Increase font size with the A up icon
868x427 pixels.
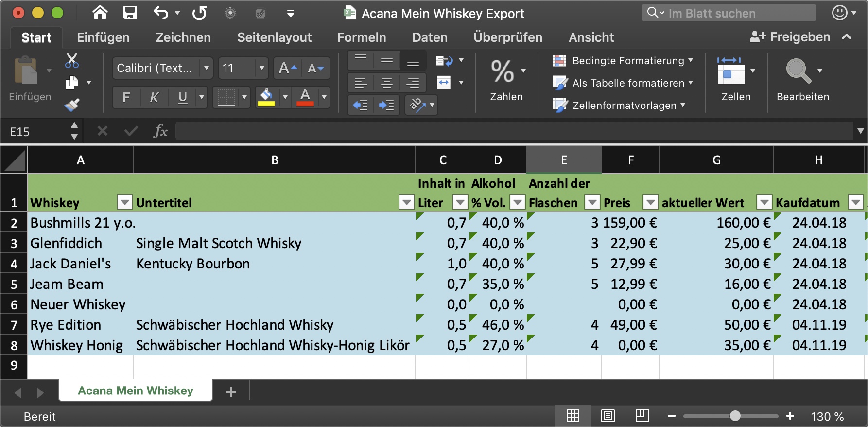tap(288, 68)
